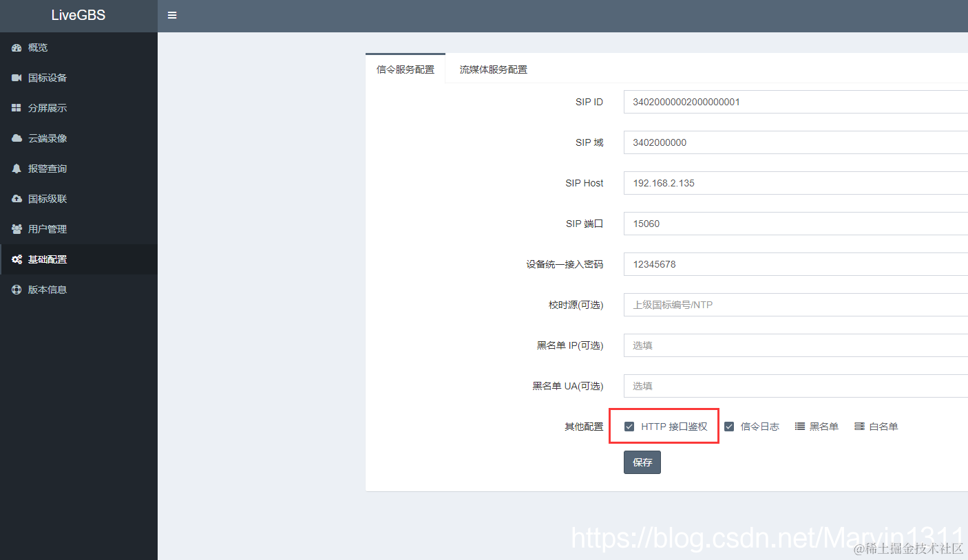968x560 pixels.
Task: Focus the 设备统一接入密码 input field
Action: pos(796,264)
